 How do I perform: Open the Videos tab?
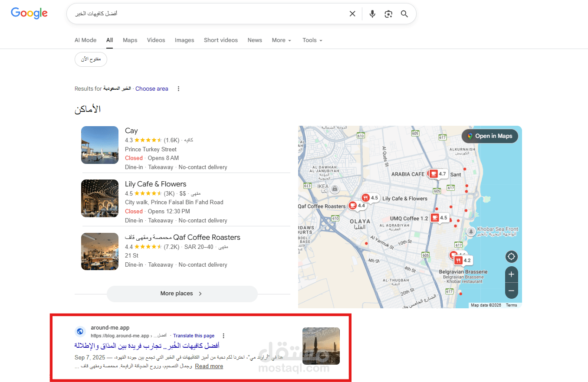(156, 40)
